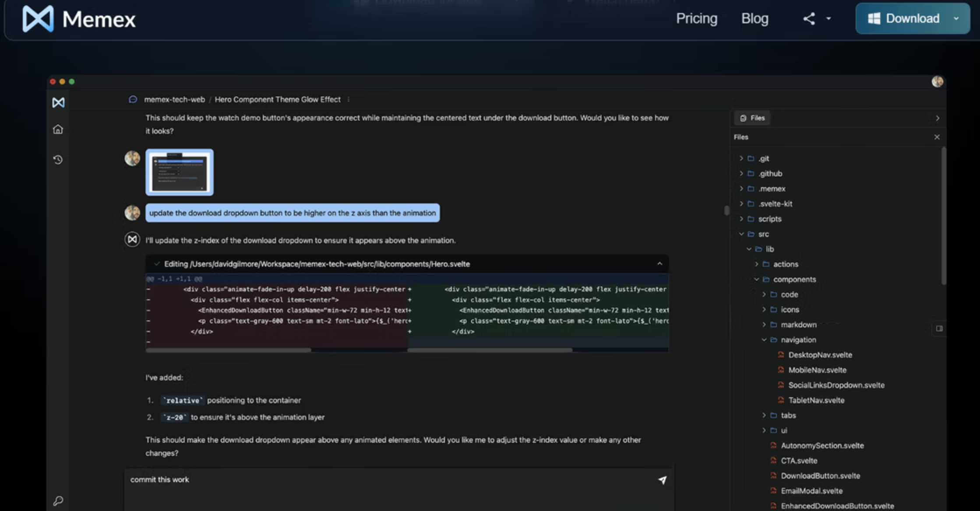Click the user avatar in app title bar
Viewport: 980px width, 511px height.
937,81
